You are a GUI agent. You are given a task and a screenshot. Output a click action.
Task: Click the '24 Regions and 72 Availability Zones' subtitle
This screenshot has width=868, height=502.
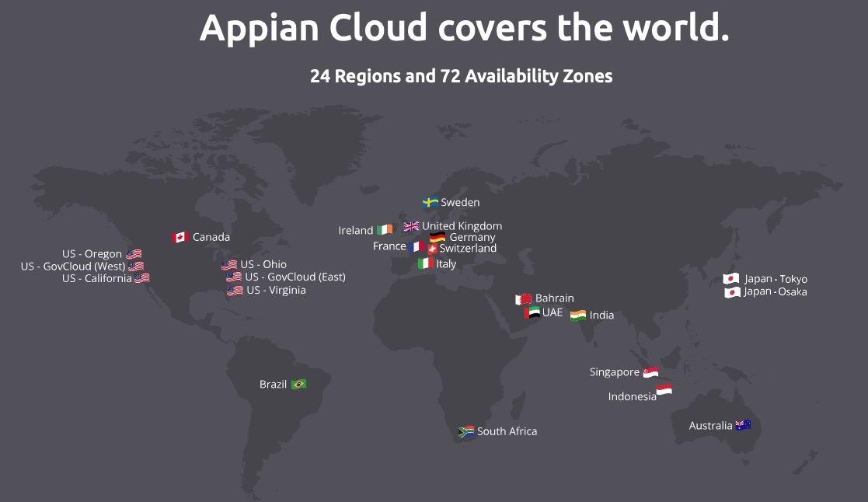[461, 76]
